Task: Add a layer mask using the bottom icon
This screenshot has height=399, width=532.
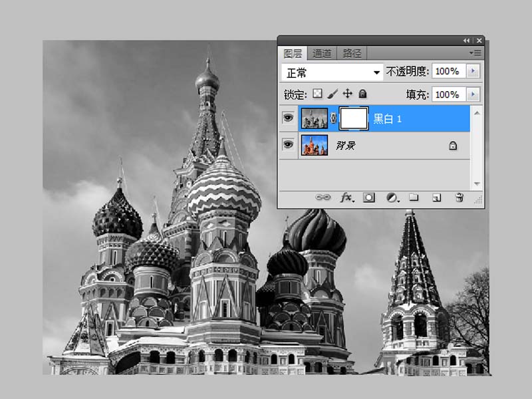Action: 369,198
